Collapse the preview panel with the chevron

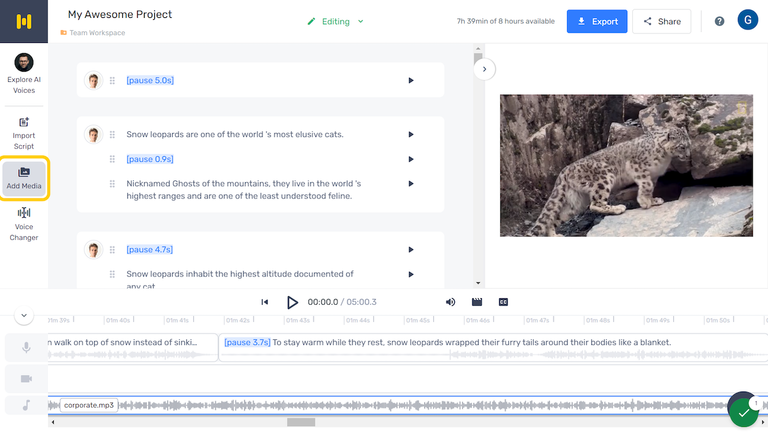tap(485, 69)
